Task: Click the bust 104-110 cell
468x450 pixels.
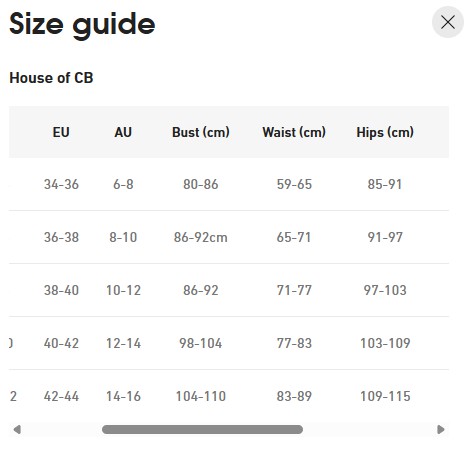Action: (201, 396)
